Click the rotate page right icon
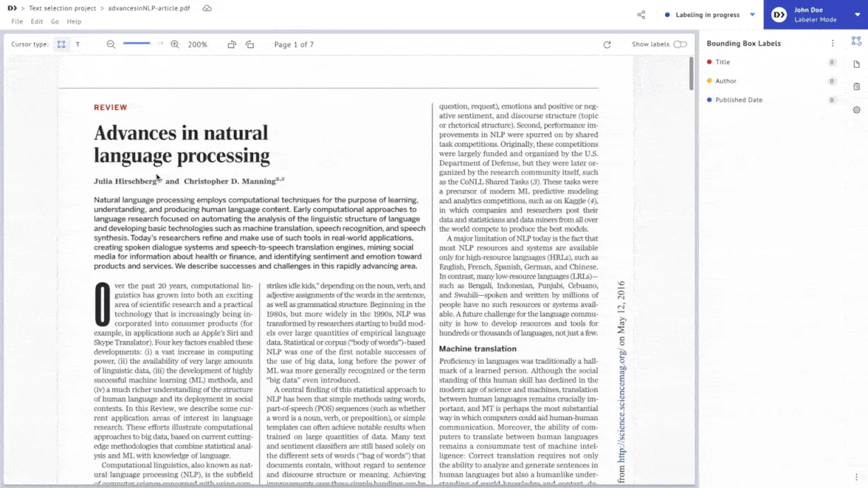 point(250,44)
